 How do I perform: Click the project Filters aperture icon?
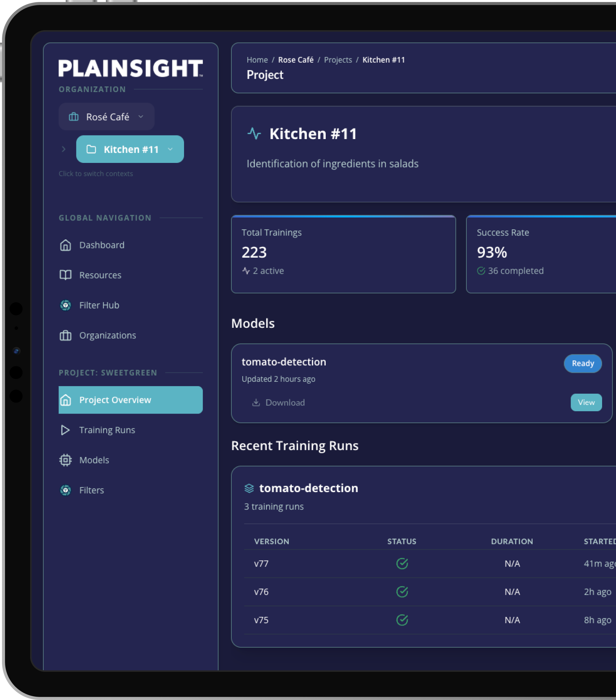point(66,490)
